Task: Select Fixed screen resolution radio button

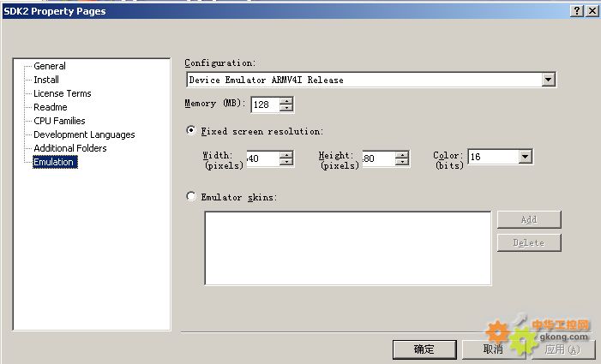Action: 190,130
